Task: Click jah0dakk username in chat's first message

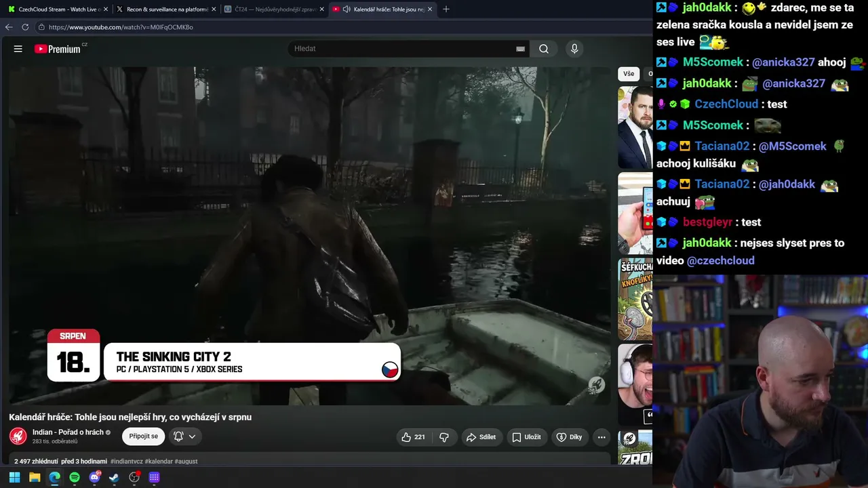Action: pyautogui.click(x=707, y=7)
